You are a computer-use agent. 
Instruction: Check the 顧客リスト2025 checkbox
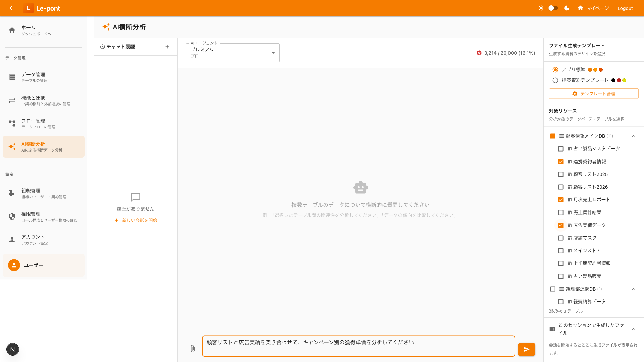561,174
